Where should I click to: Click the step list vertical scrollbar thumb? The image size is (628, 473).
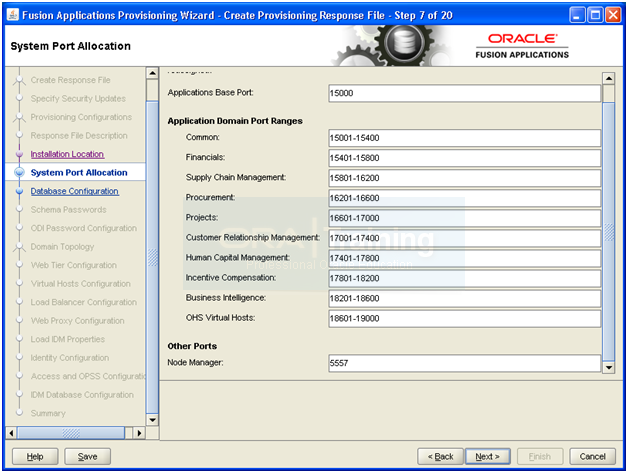[x=152, y=257]
